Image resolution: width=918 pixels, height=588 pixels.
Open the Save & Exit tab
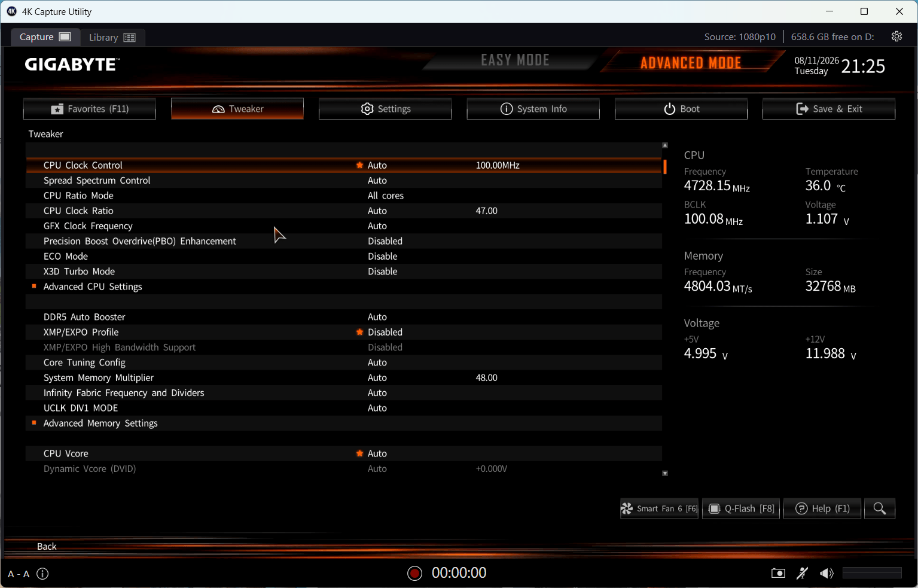(829, 109)
